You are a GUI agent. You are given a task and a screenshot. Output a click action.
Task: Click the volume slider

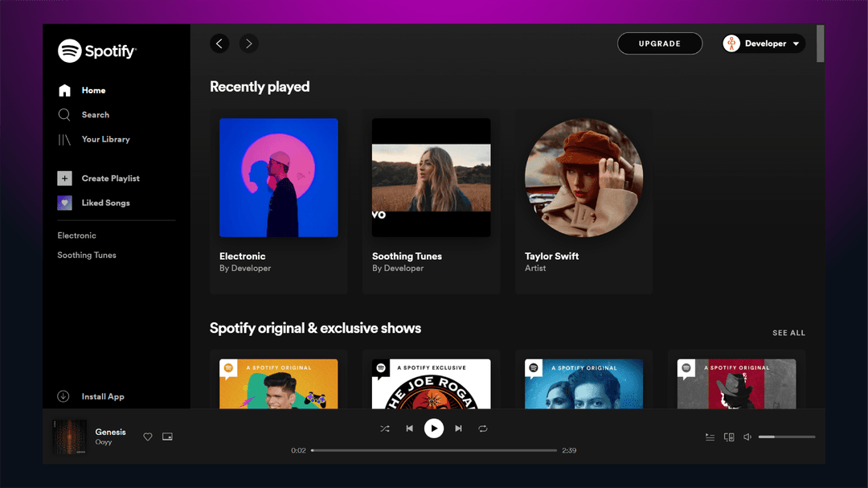[x=787, y=437]
